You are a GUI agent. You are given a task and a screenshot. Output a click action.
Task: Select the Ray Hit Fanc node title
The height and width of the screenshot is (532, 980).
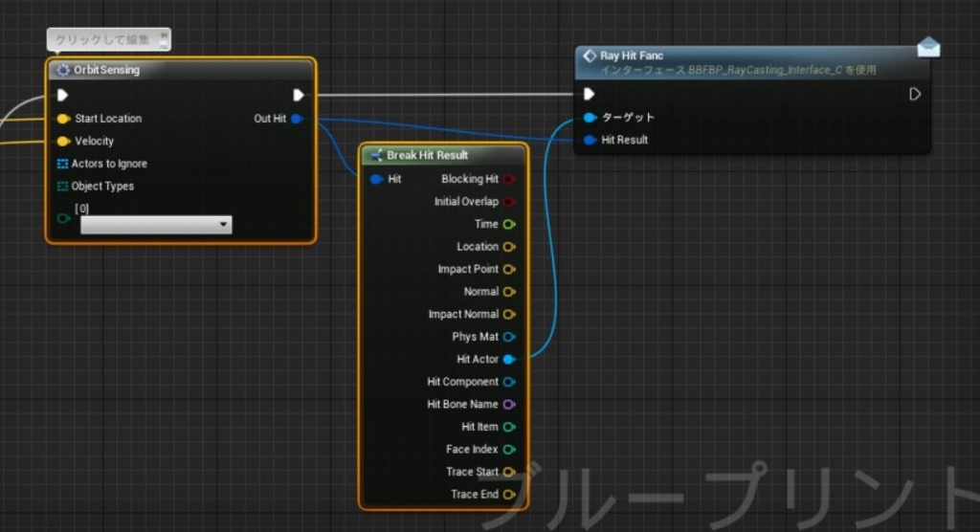[632, 55]
